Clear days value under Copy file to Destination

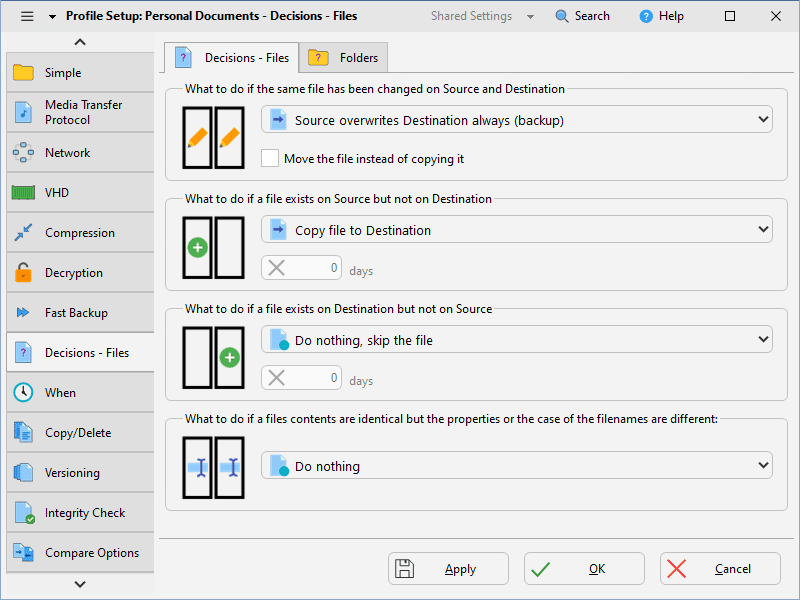coord(276,267)
